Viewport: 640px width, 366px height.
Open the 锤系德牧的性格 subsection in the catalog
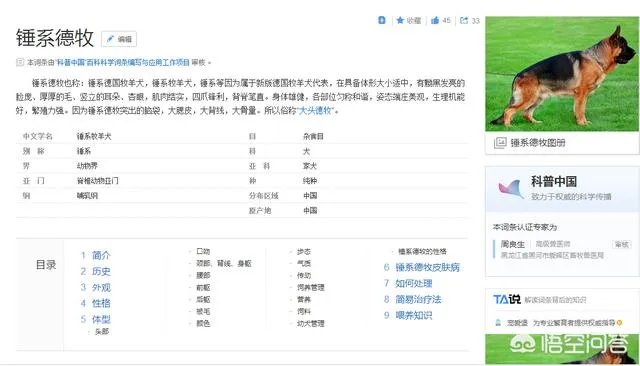[422, 251]
